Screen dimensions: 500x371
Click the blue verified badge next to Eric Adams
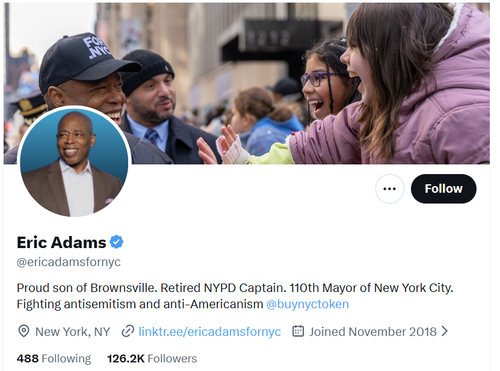tap(116, 242)
